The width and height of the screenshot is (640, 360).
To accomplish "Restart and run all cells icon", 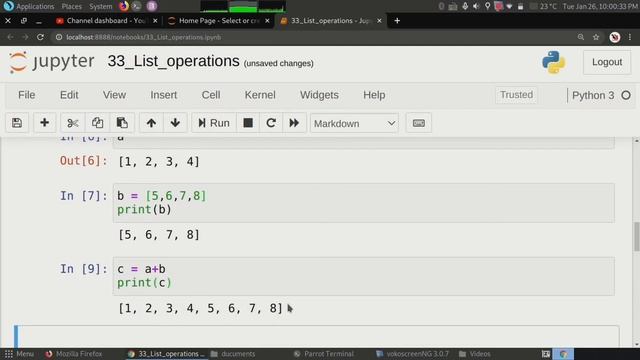I will pyautogui.click(x=294, y=123).
